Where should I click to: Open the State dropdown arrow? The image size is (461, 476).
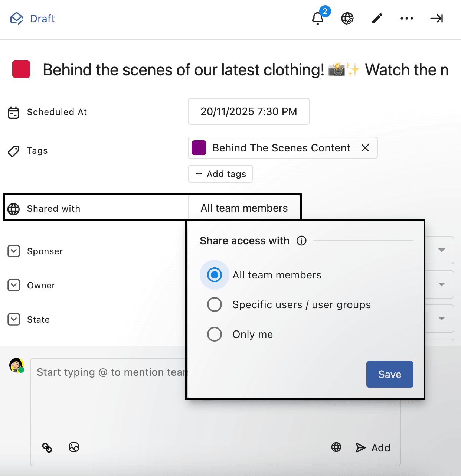(x=441, y=319)
